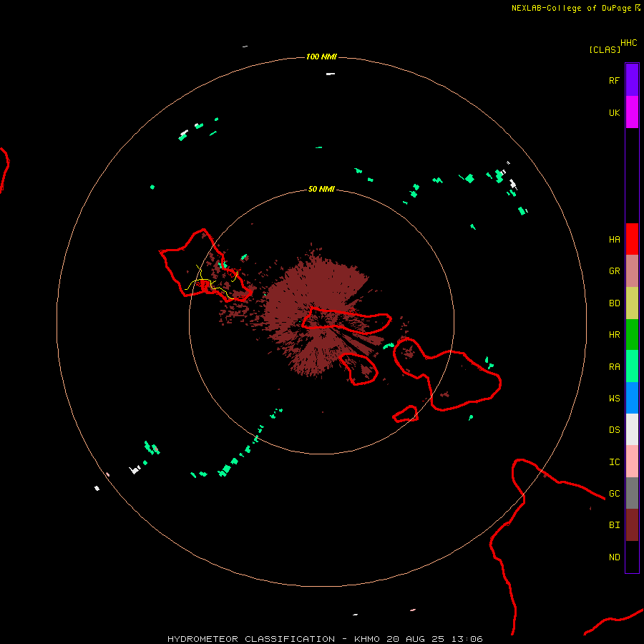Select the BD yellow legend swatch
The height and width of the screenshot is (644, 644).
click(x=632, y=303)
